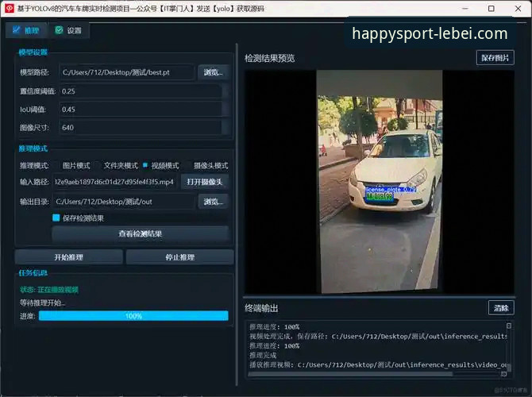Click the detection preview video frame
Image resolution: width=532 pixels, height=397 pixels.
[x=380, y=182]
